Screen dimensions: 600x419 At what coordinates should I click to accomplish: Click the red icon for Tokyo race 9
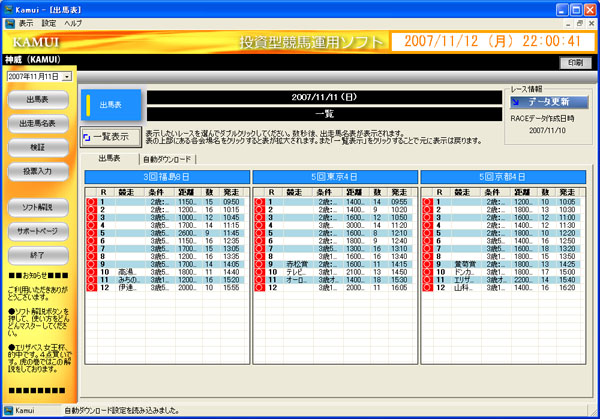(261, 265)
